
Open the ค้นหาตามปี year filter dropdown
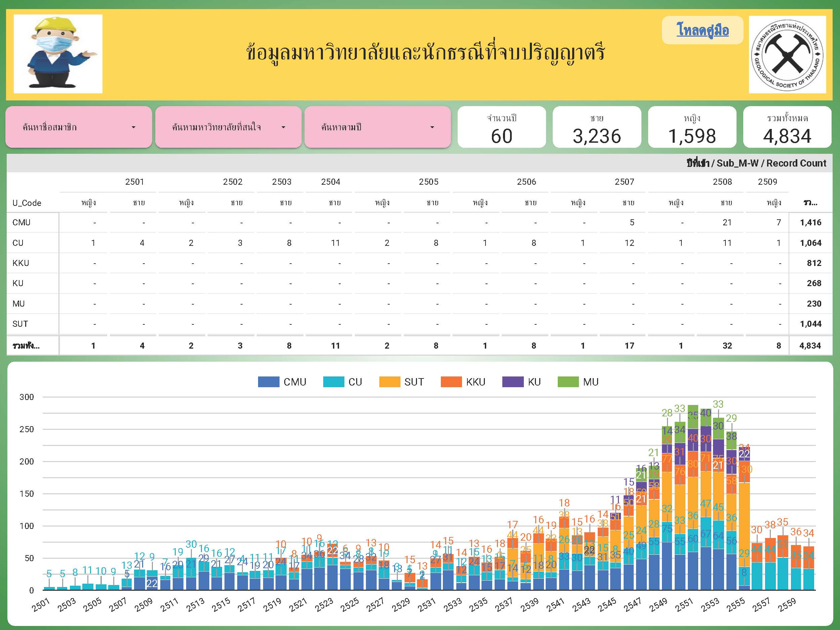coord(377,127)
